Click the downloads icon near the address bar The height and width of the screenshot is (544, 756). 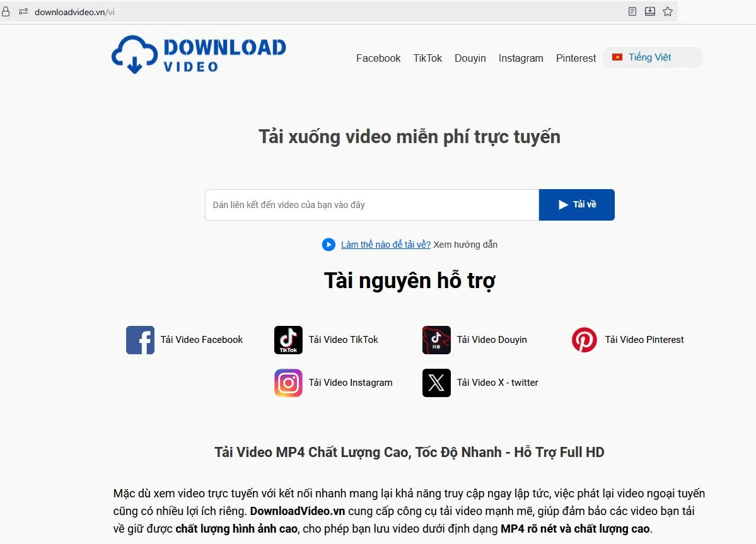[649, 11]
